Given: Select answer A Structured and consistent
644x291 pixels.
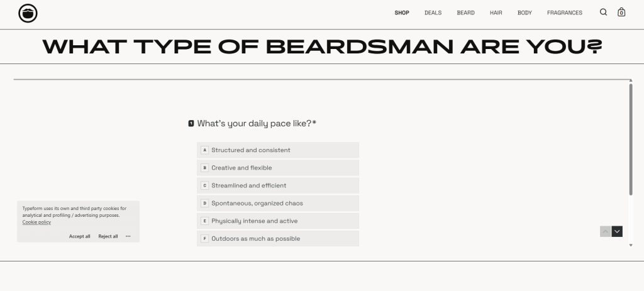Looking at the screenshot, I should 278,150.
